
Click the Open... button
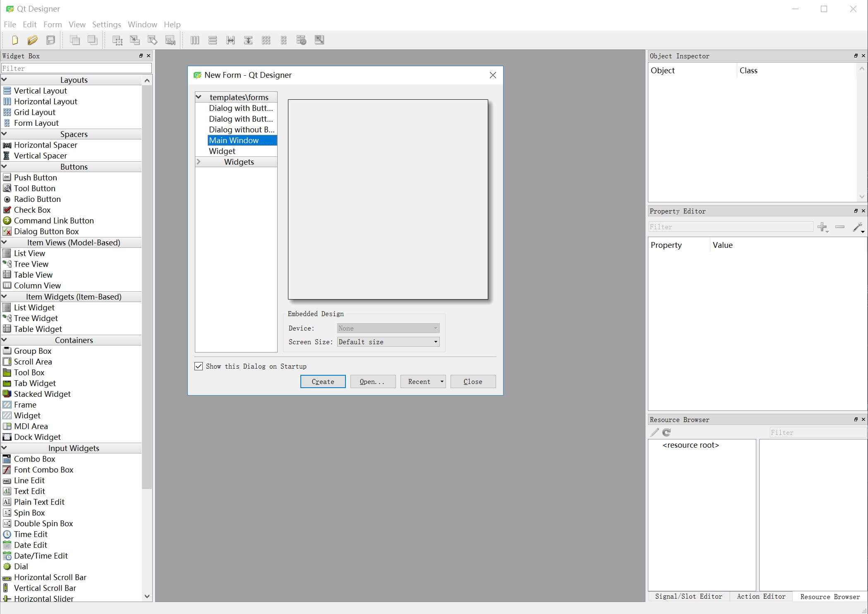click(x=372, y=381)
